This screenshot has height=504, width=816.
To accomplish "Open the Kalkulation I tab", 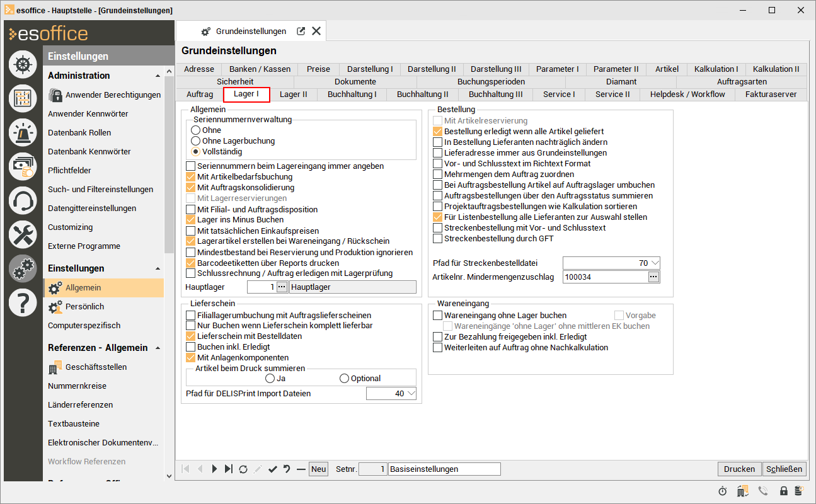I will pos(716,69).
